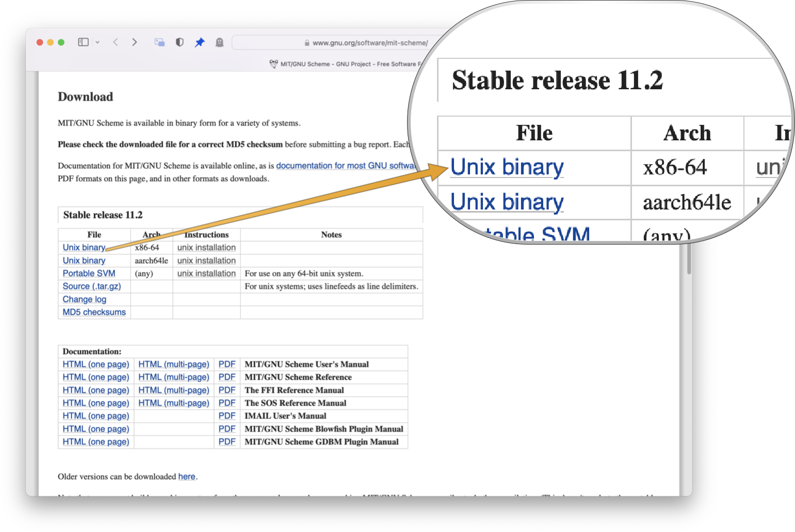Viewport: 795px width, 532px height.
Task: Click the ghost extension icon
Action: [x=219, y=42]
